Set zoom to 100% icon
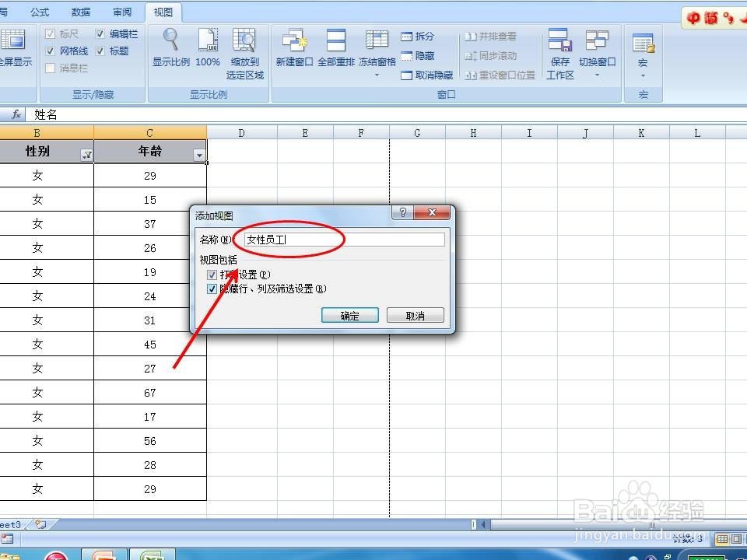 pyautogui.click(x=208, y=47)
